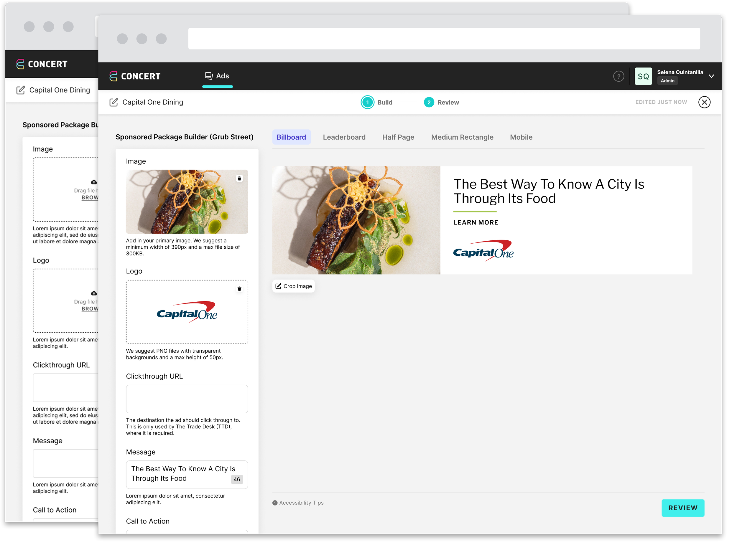Switch to the Mobile tab

click(521, 137)
